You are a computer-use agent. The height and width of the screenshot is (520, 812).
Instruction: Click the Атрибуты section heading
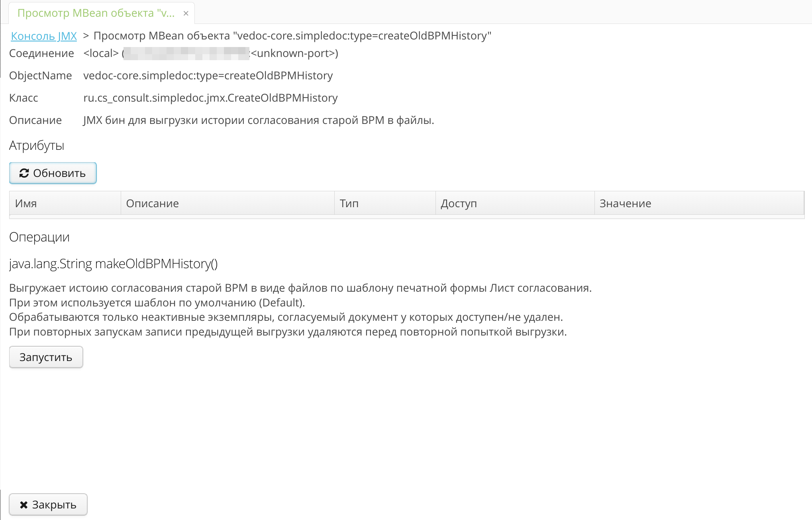(x=37, y=145)
